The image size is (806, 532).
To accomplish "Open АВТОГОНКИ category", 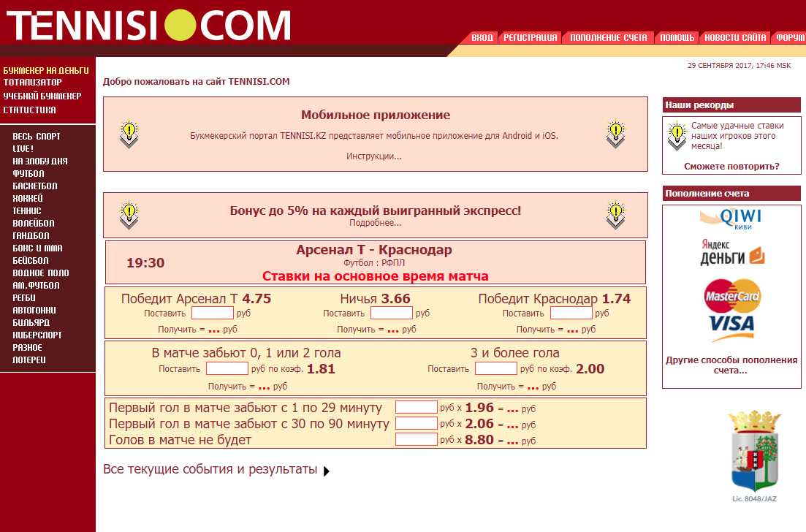I will [34, 310].
